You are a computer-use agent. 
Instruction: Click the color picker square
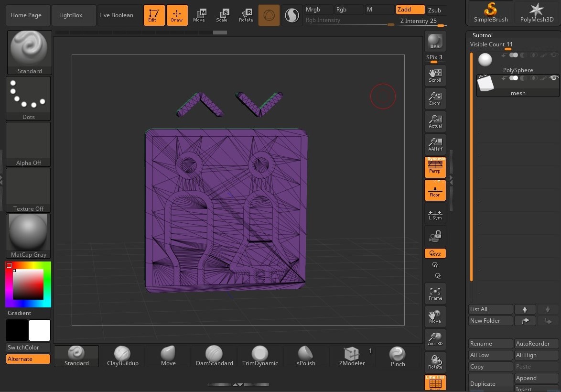click(28, 284)
